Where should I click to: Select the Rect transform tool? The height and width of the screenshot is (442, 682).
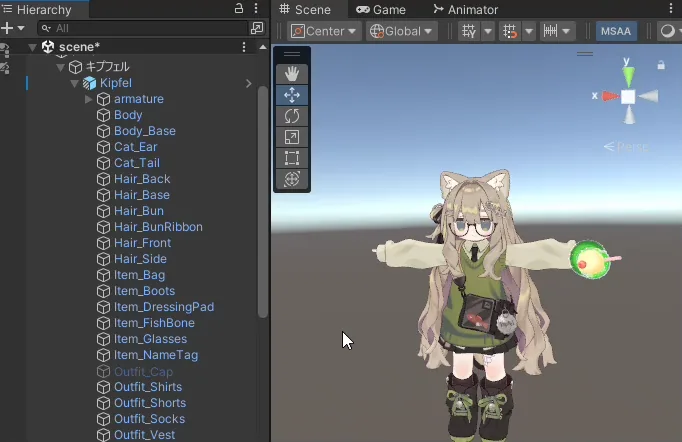(292, 158)
